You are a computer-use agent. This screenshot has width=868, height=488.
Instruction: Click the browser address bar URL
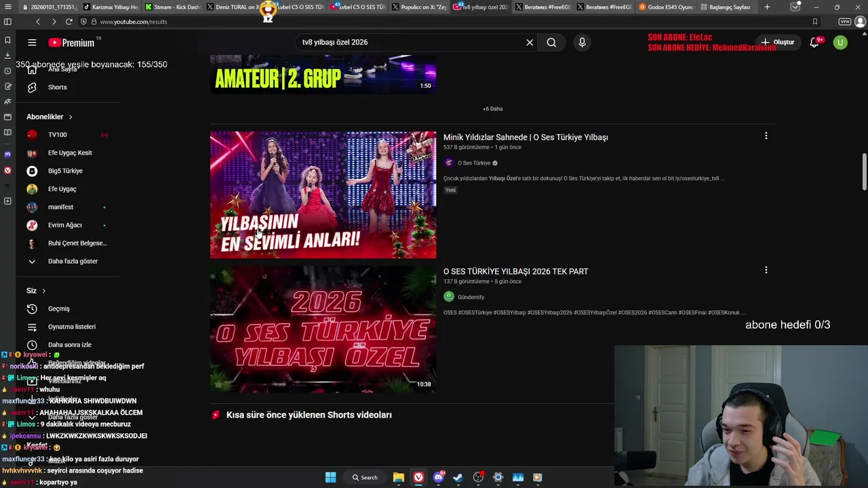134,22
